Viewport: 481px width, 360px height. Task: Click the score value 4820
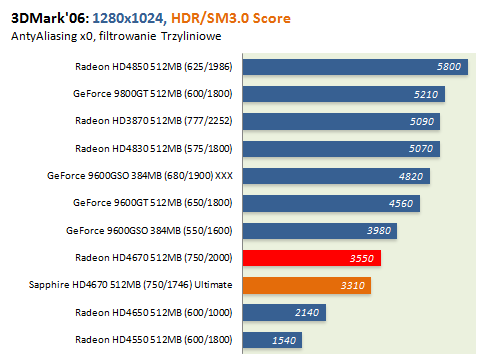pyautogui.click(x=411, y=177)
